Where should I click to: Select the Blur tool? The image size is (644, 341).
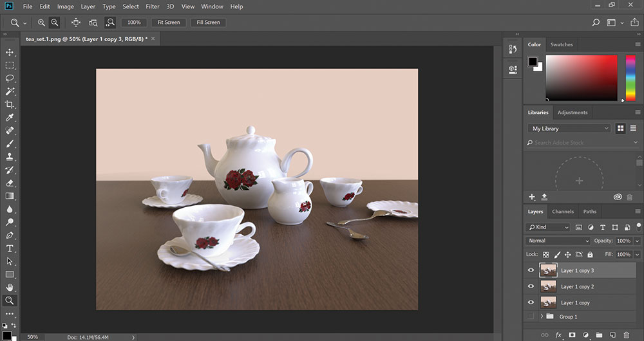(10, 209)
